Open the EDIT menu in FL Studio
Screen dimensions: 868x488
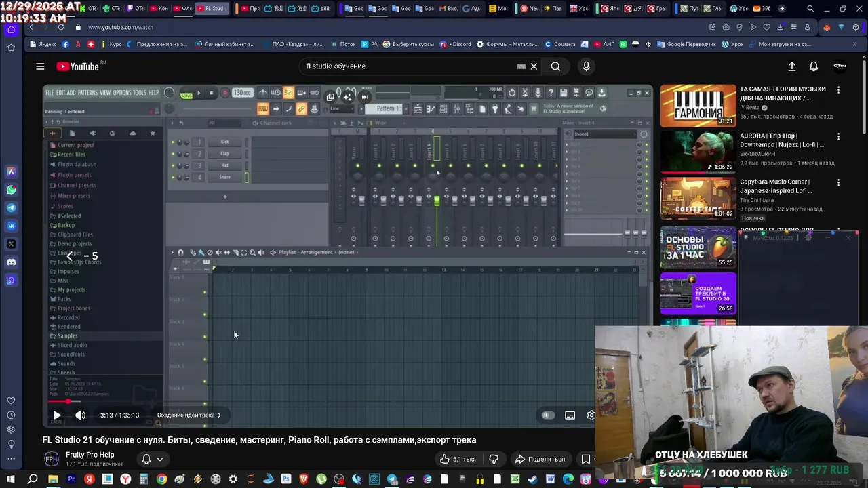61,93
